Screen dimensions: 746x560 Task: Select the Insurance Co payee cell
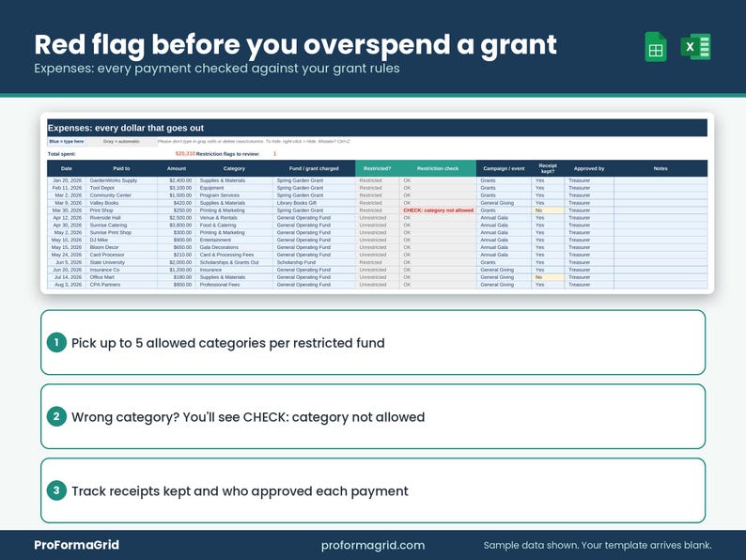[x=121, y=270]
